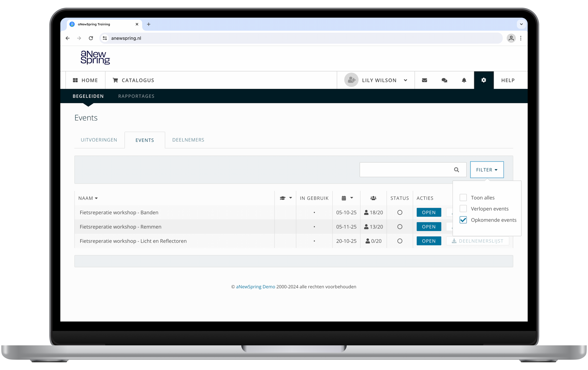This screenshot has width=588, height=370.
Task: Select the Begeleiden section
Action: [88, 96]
